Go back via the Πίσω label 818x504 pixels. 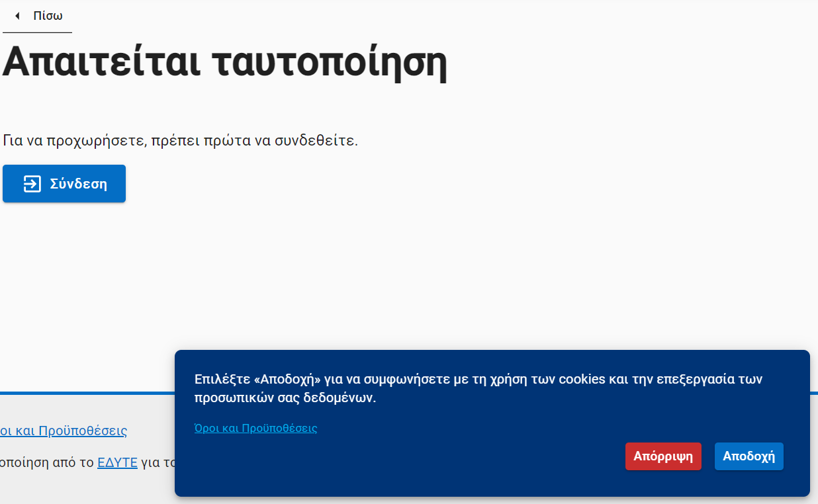click(x=48, y=16)
